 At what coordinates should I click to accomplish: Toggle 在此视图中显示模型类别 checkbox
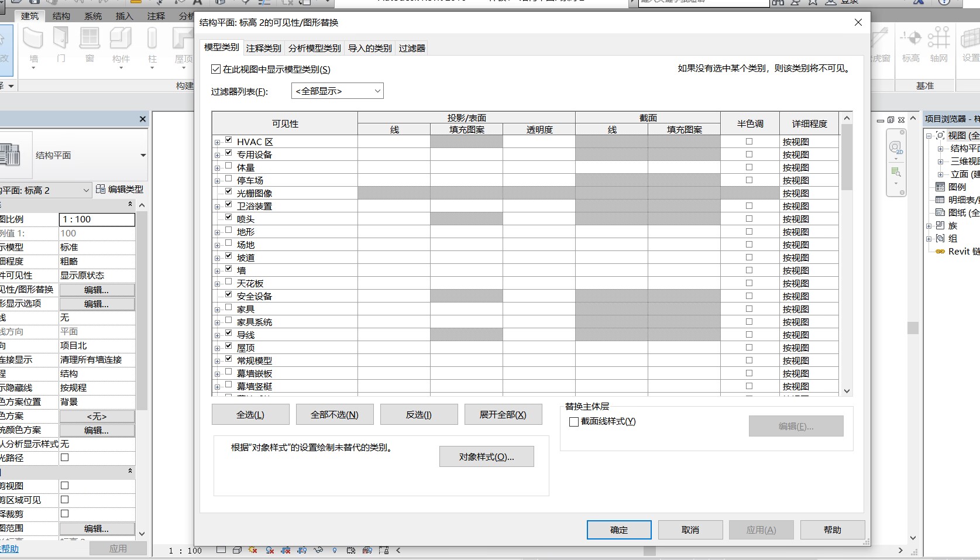click(x=216, y=69)
